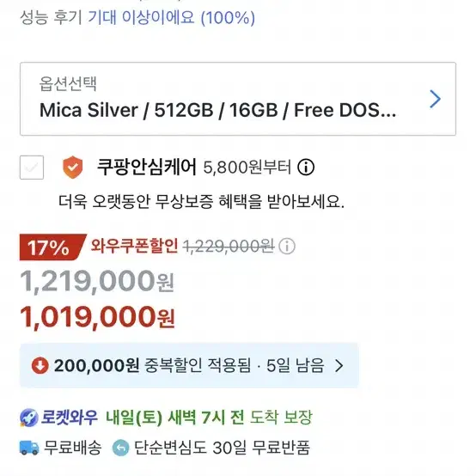Screen dimensions: 476x476
Task: Tick the 쿠팡안심케어 checkbox
Action: coord(32,168)
